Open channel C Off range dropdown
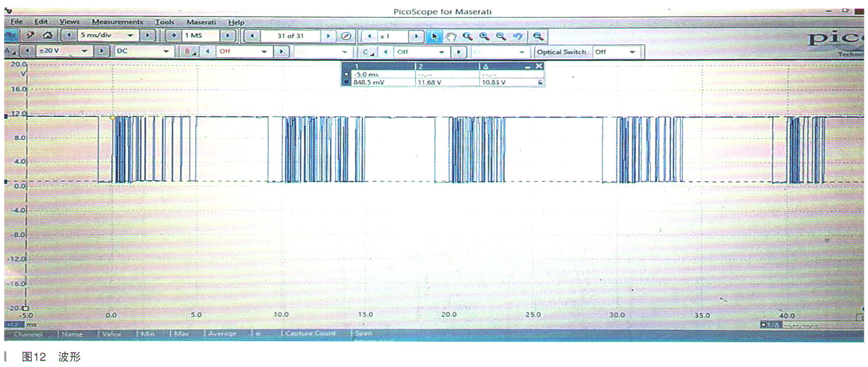The height and width of the screenshot is (367, 868). click(441, 52)
